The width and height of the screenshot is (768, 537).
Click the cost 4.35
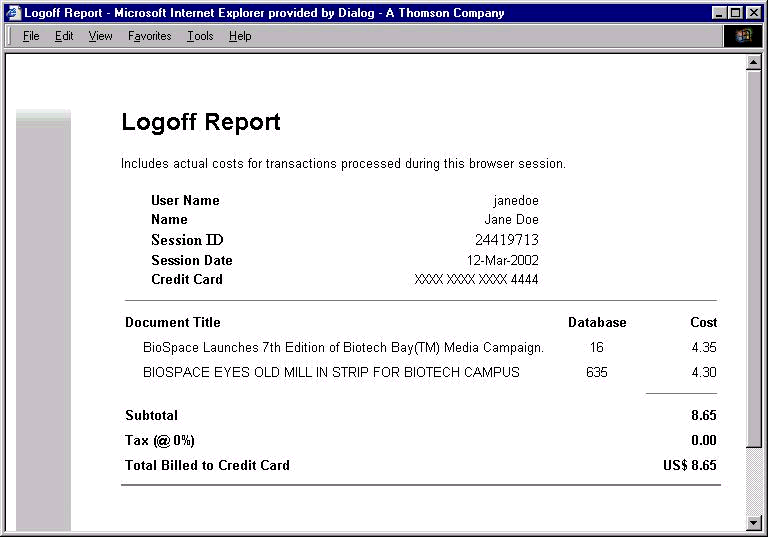point(704,347)
